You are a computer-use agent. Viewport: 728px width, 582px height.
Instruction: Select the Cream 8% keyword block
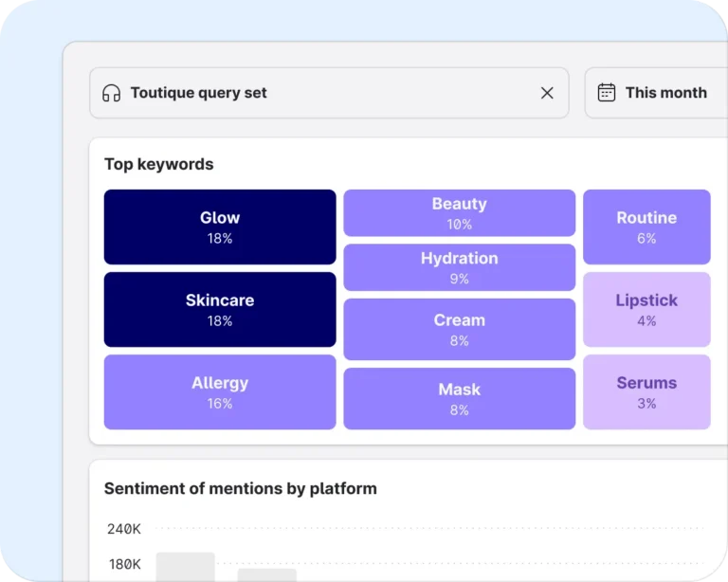click(460, 330)
